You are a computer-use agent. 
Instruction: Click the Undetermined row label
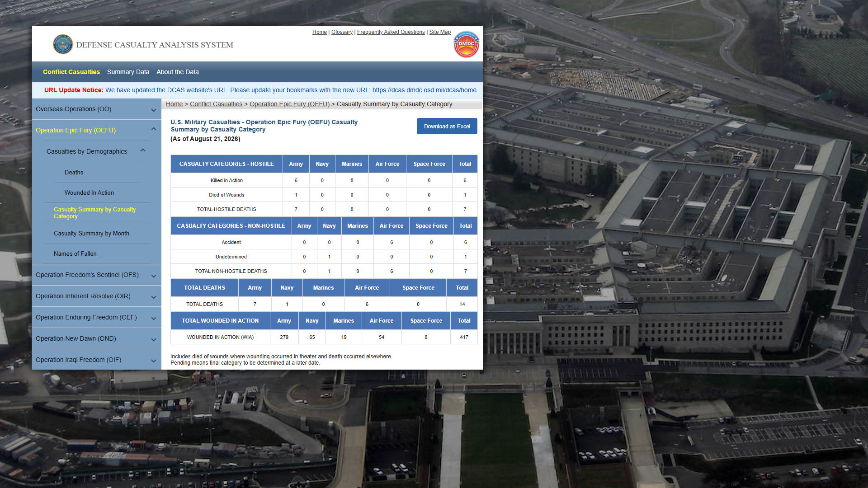click(231, 257)
